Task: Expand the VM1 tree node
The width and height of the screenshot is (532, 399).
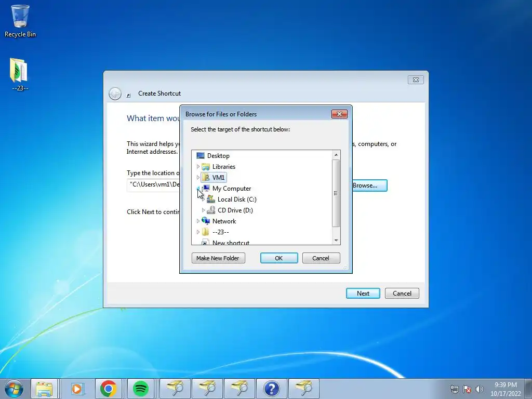Action: [x=198, y=178]
